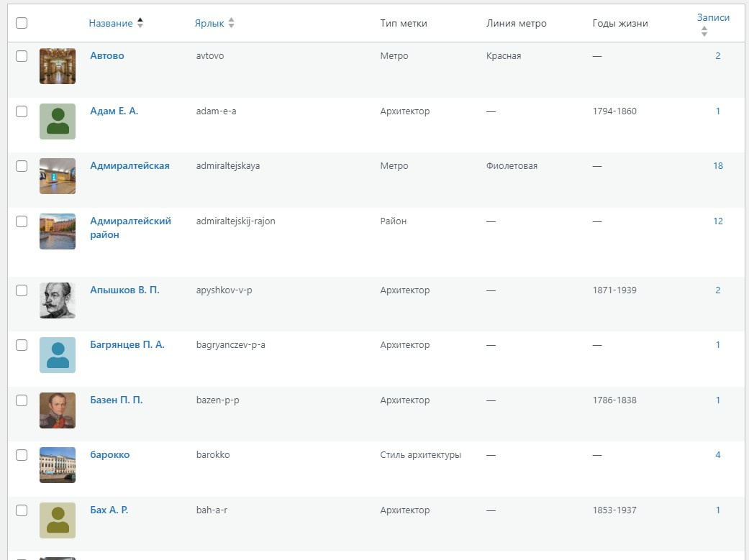Open the барокко tag name link
The width and height of the screenshot is (749, 560).
point(109,455)
